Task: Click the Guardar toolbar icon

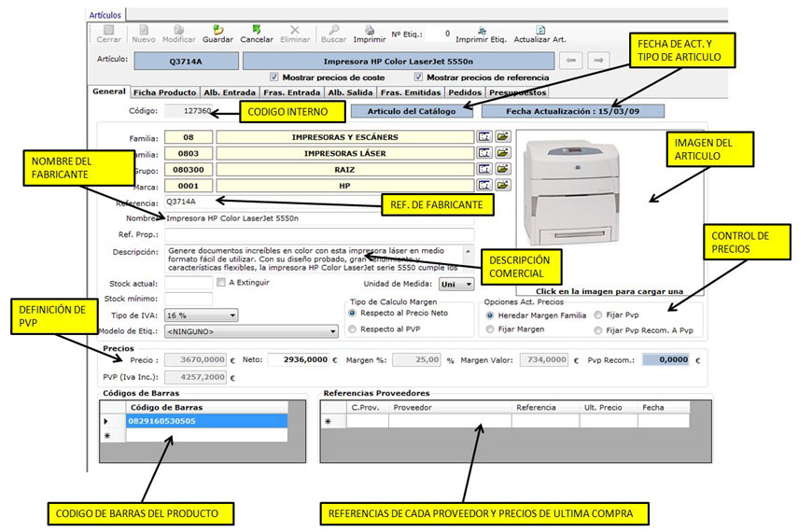Action: coord(217,30)
